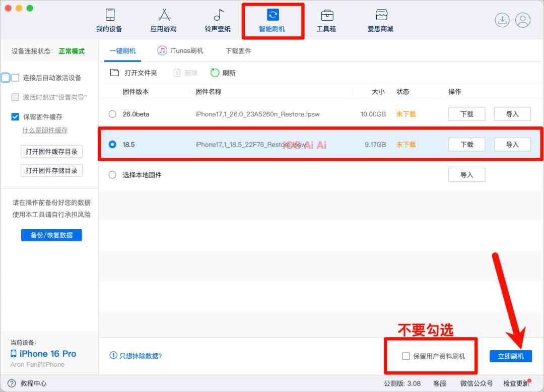This screenshot has width=544, height=392.
Task: Click the 公测版: 3.08 version text
Action: [402, 383]
